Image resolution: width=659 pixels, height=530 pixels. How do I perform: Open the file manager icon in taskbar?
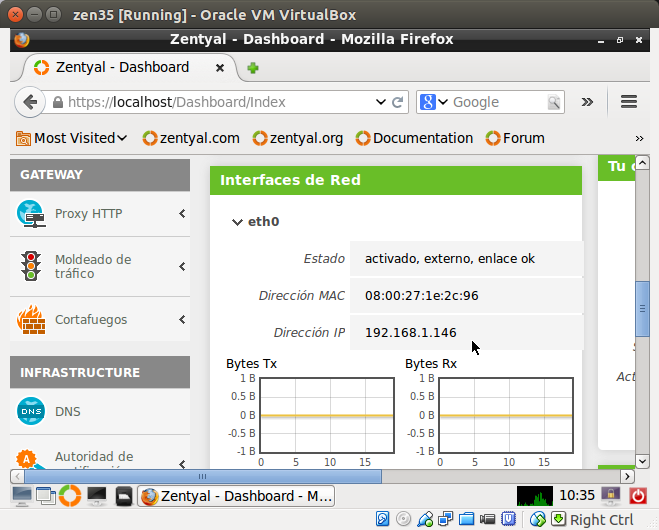coord(124,496)
